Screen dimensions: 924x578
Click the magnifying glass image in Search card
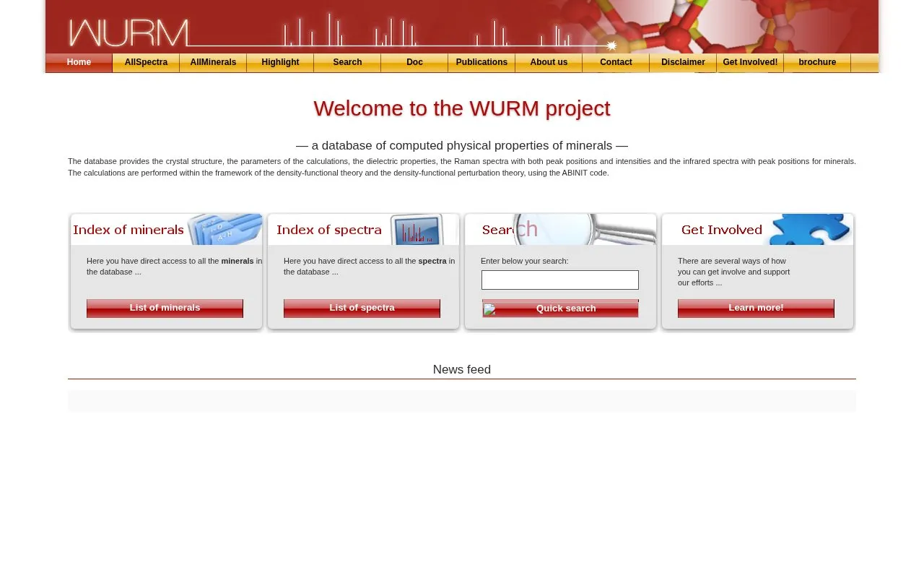pyautogui.click(x=585, y=229)
